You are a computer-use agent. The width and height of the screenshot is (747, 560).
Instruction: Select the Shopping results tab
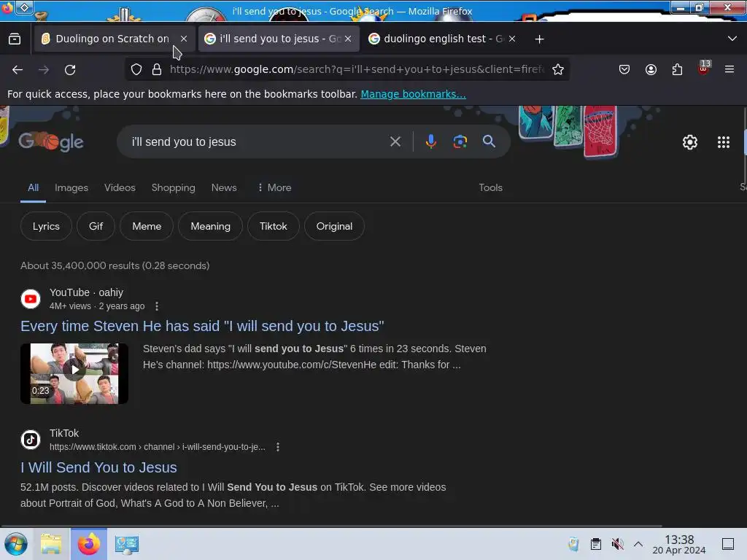pos(174,187)
